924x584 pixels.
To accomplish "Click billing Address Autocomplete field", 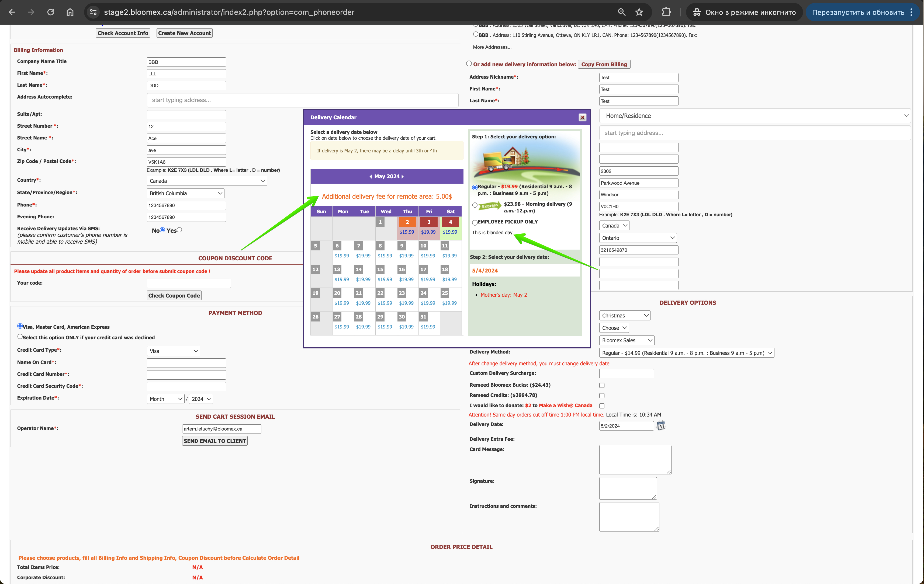I will 302,100.
